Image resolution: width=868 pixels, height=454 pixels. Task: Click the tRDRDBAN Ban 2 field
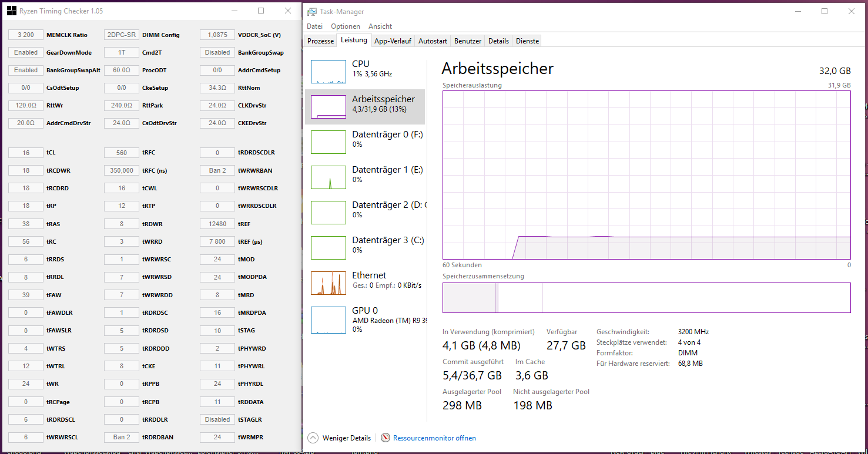click(x=122, y=437)
